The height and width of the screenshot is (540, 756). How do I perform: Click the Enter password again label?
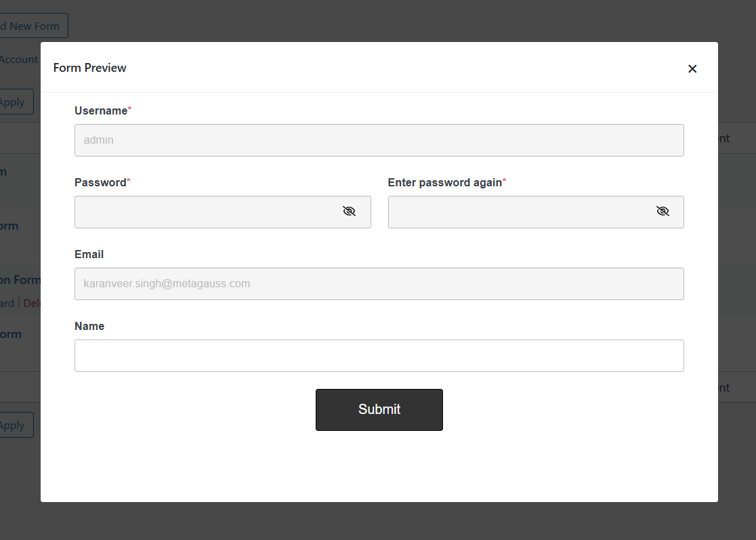click(x=444, y=182)
